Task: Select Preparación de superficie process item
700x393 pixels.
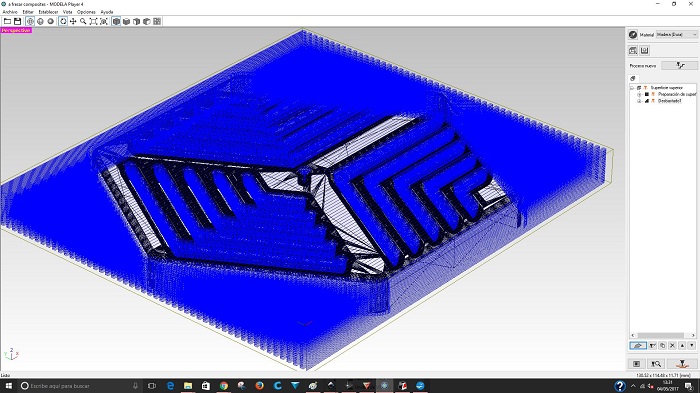Action: point(677,94)
